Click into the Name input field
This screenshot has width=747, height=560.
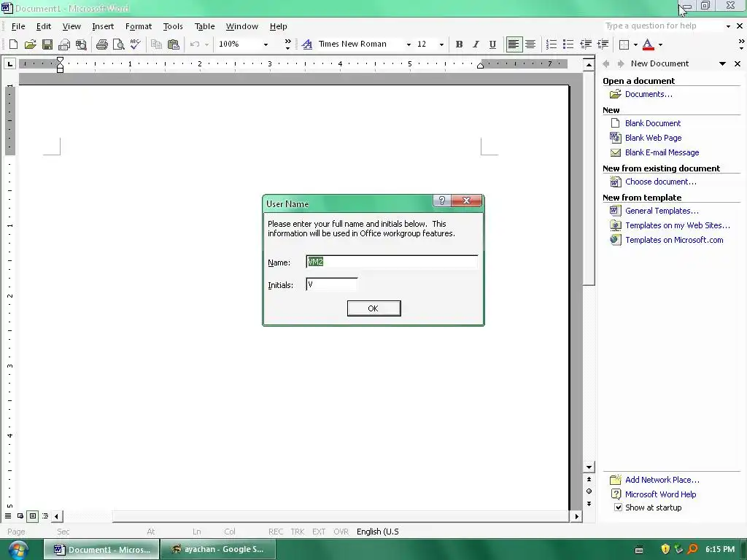[x=392, y=262]
